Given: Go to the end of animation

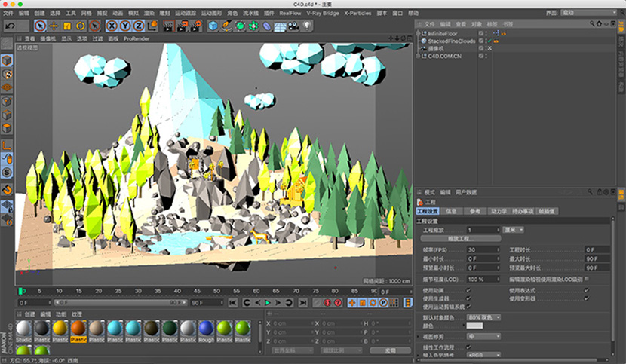Looking at the screenshot, I should click(x=303, y=303).
